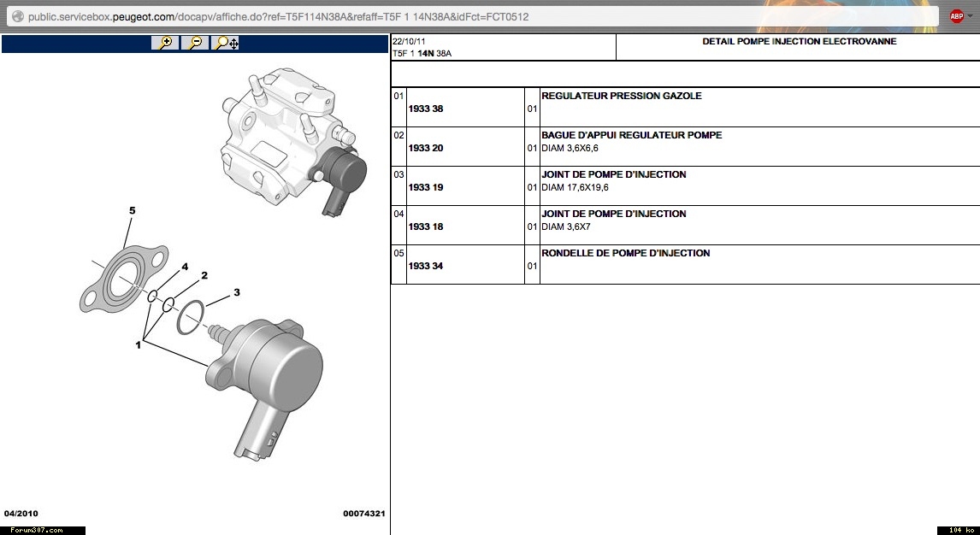Click BAGUE D'APPUI REGULATEUR POMPE description
980x535 pixels.
[x=631, y=135]
